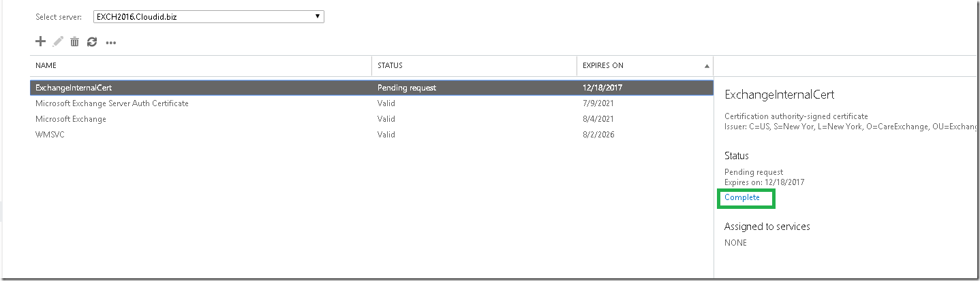Open the more options ellipsis menu
Image resolution: width=980 pixels, height=281 pixels.
point(111,43)
